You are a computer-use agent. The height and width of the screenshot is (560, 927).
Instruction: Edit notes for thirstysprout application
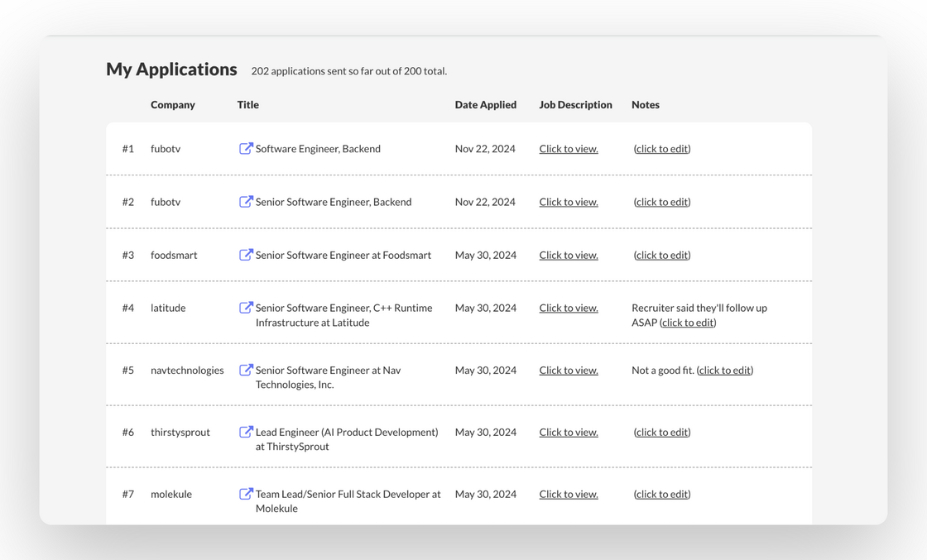(x=662, y=433)
